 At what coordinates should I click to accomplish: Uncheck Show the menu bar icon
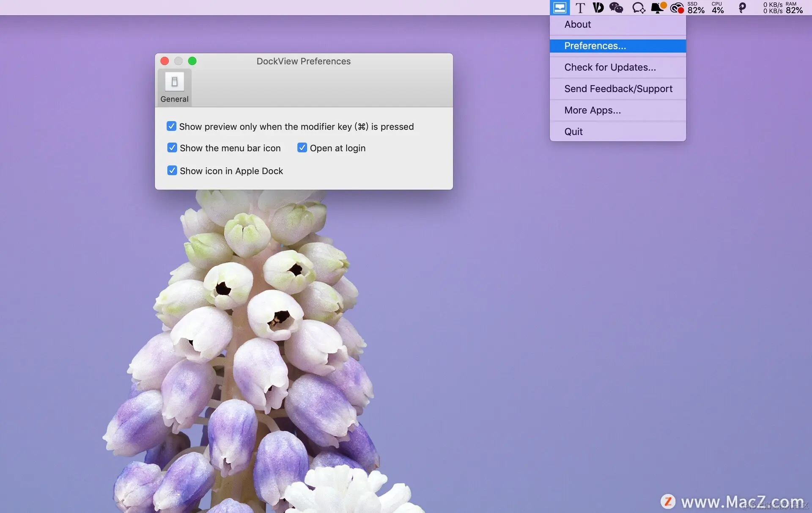pos(172,148)
